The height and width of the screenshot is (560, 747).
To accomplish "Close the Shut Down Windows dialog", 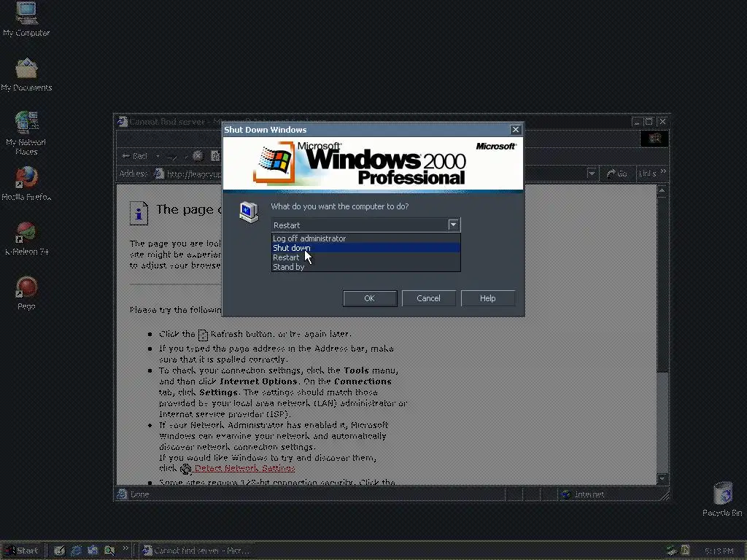I will coord(516,130).
